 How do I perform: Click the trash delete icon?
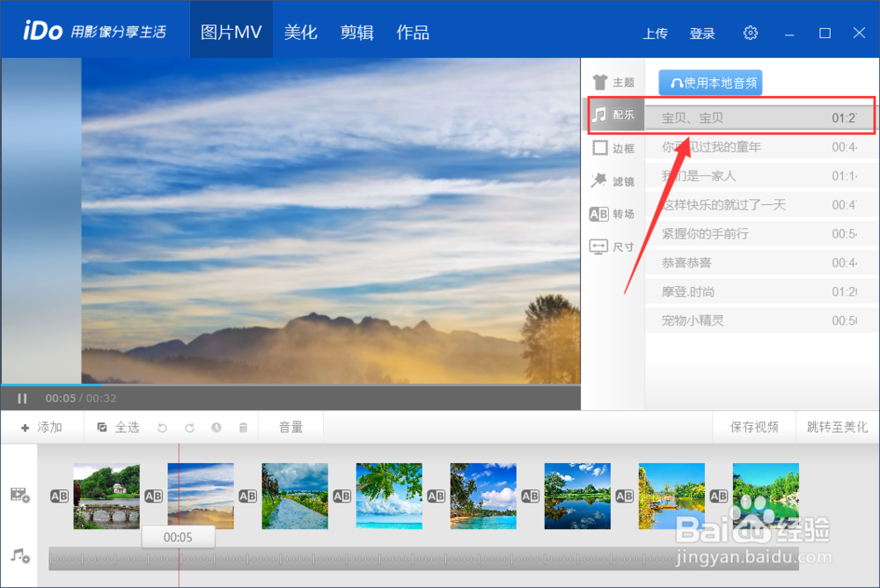[243, 428]
